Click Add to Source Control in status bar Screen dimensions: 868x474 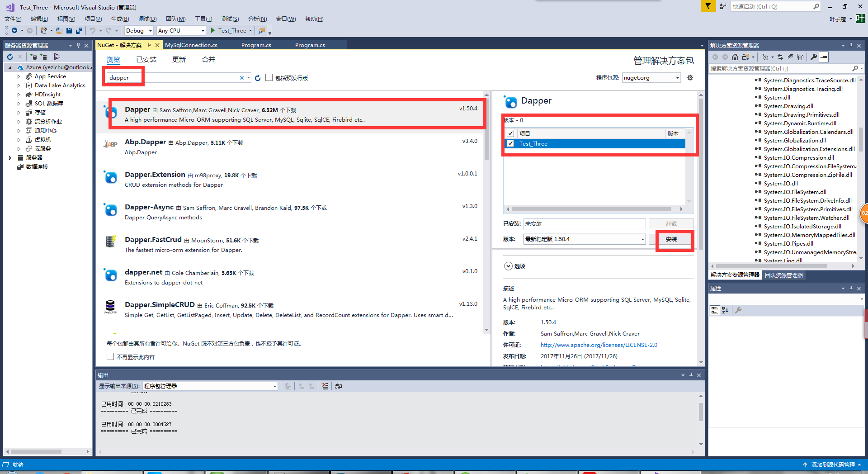[x=833, y=465]
